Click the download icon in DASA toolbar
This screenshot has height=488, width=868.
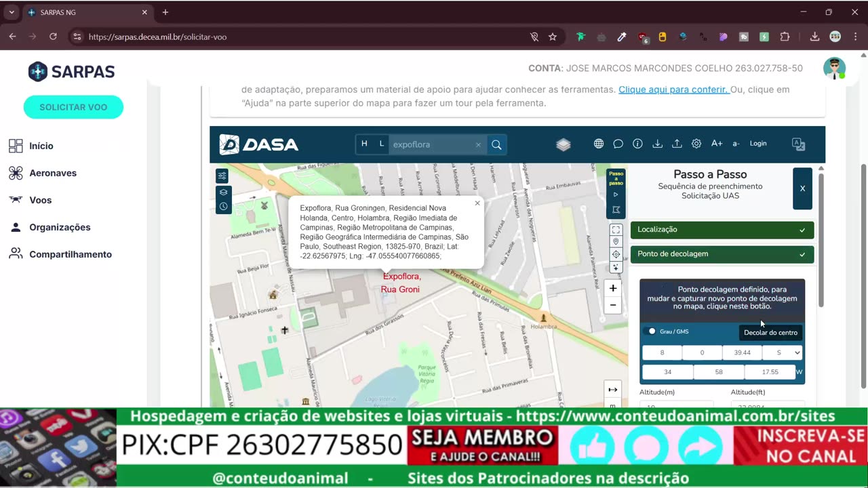tap(657, 144)
